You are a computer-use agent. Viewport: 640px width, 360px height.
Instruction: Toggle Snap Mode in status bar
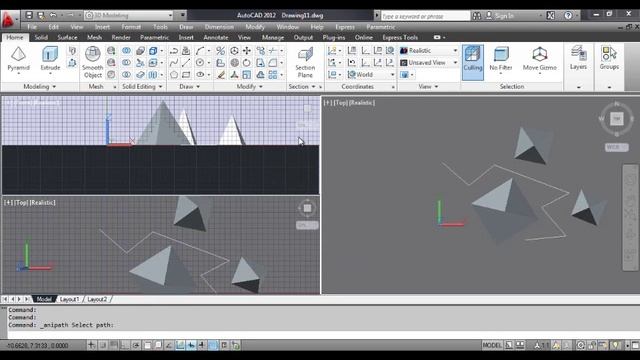coord(102,345)
